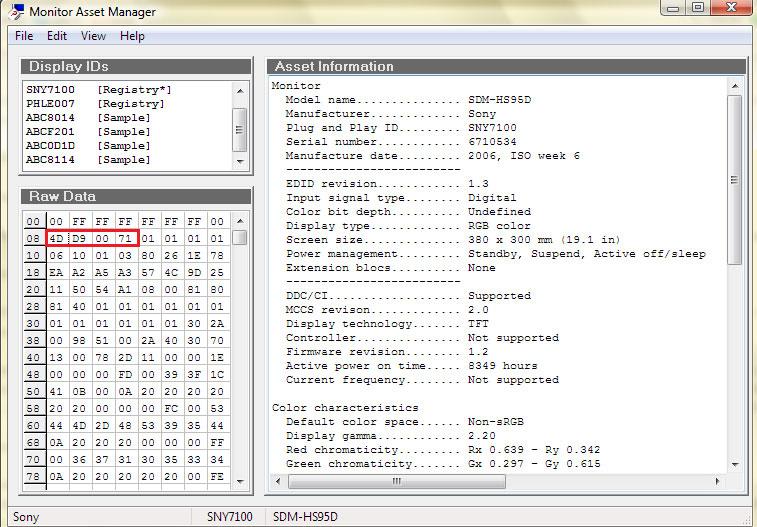The width and height of the screenshot is (757, 527).
Task: Click row offset label 10 in Raw Data
Action: (x=33, y=256)
